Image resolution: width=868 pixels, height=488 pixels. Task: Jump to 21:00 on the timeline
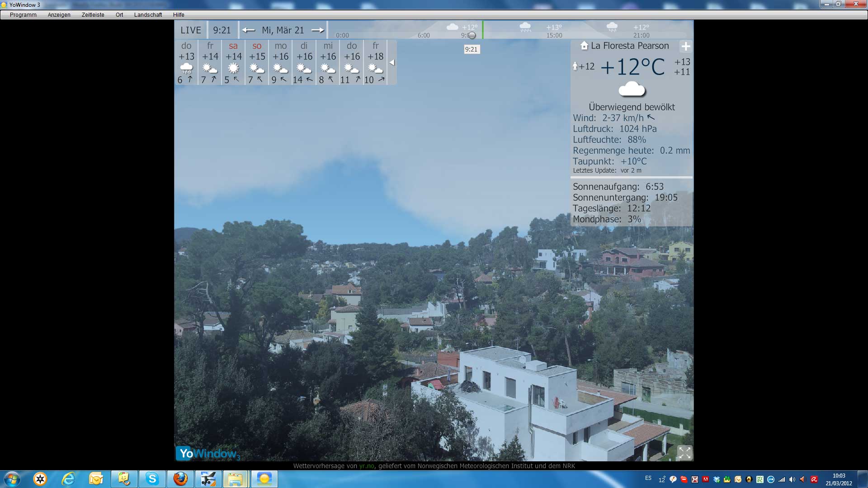click(641, 35)
